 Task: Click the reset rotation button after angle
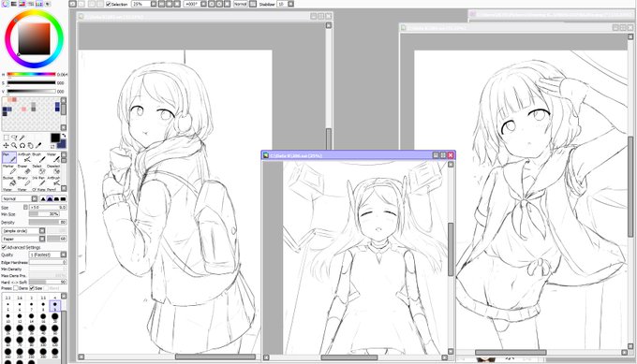click(227, 4)
